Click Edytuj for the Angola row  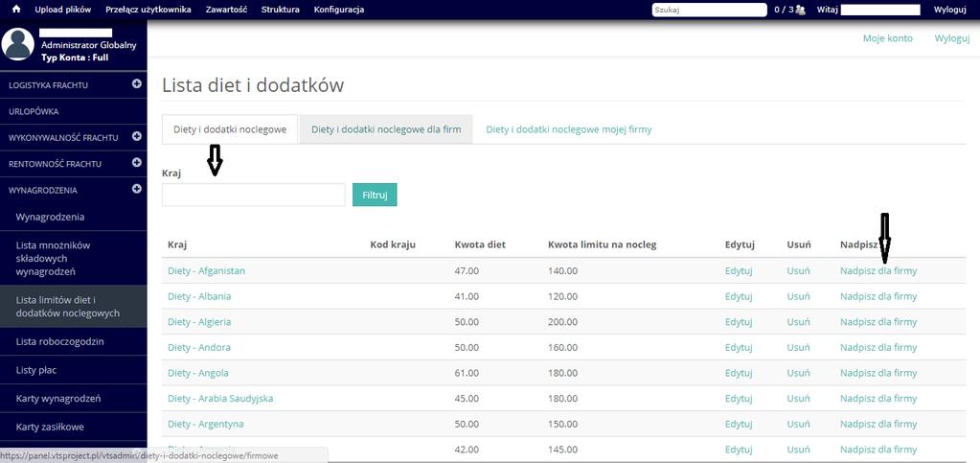click(x=739, y=373)
